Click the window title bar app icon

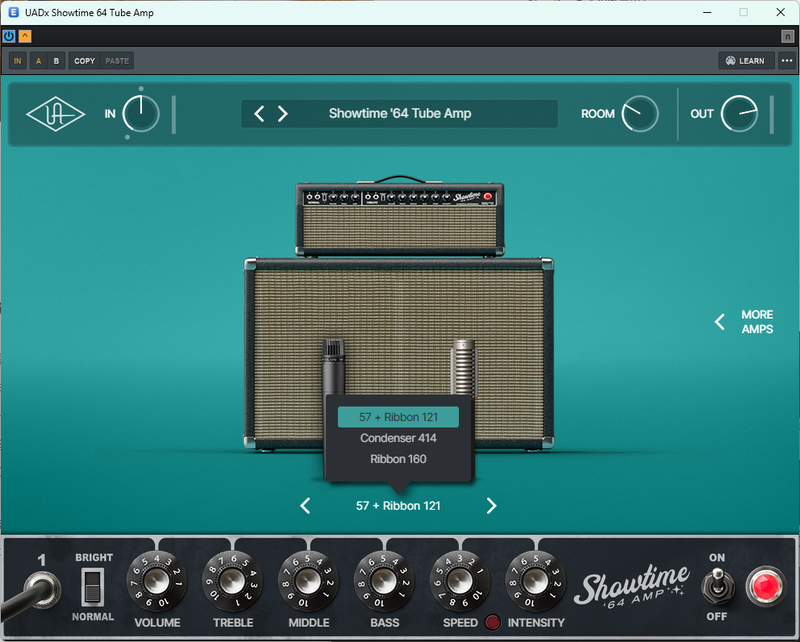coord(14,12)
